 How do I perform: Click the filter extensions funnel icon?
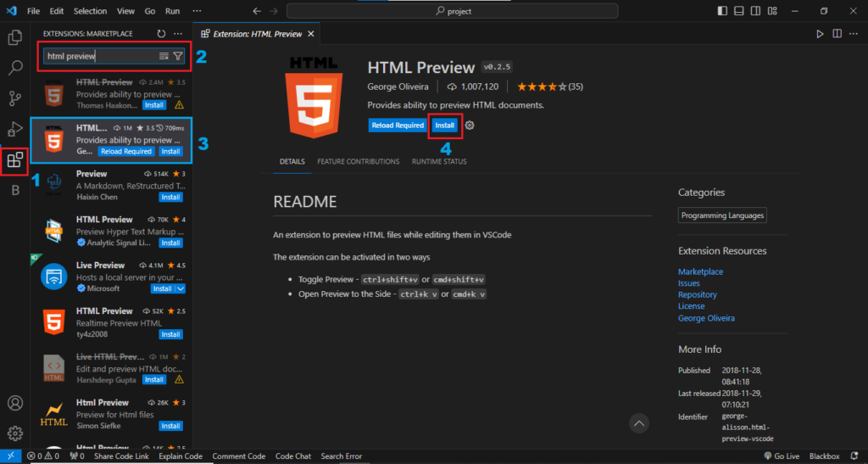tap(178, 56)
